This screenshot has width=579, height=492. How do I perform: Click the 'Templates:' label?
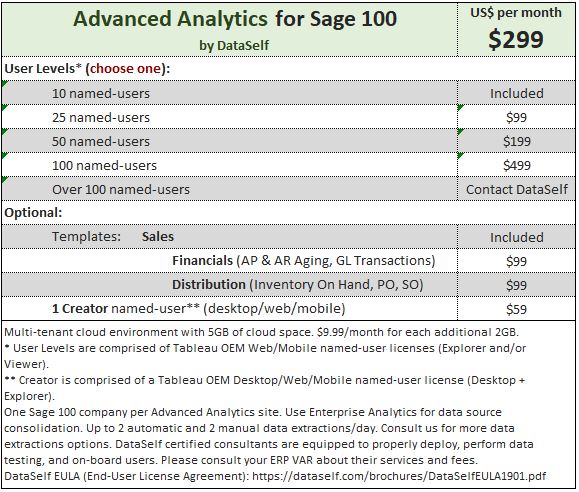coord(86,237)
